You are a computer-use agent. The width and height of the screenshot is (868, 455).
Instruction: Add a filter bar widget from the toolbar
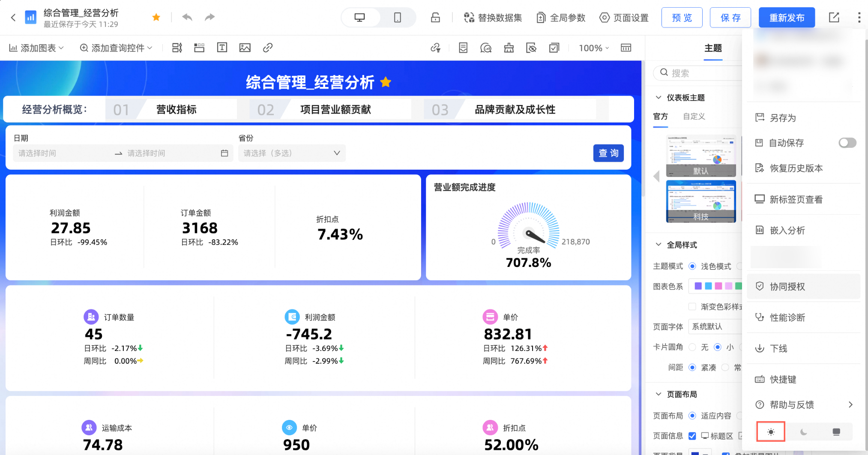[x=177, y=48]
